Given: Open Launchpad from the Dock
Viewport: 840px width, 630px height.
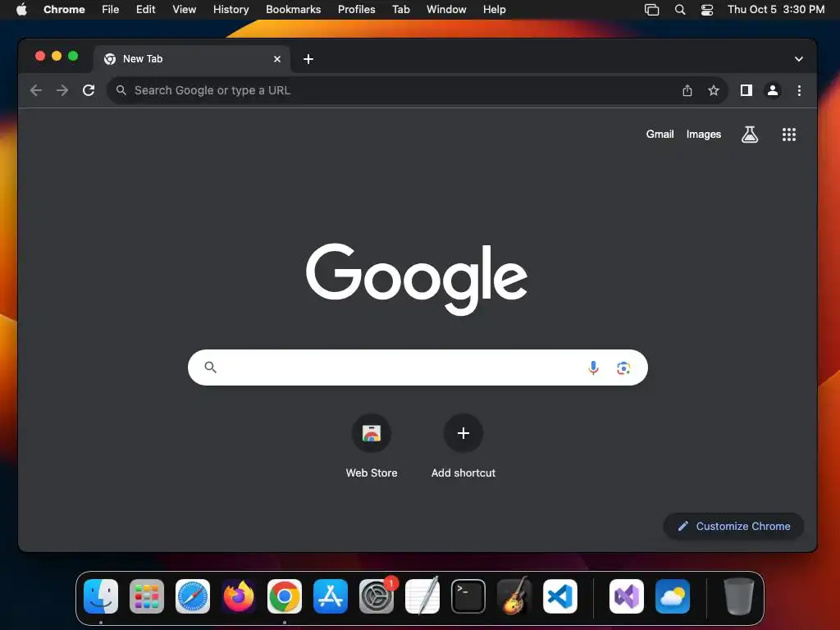Looking at the screenshot, I should click(147, 596).
